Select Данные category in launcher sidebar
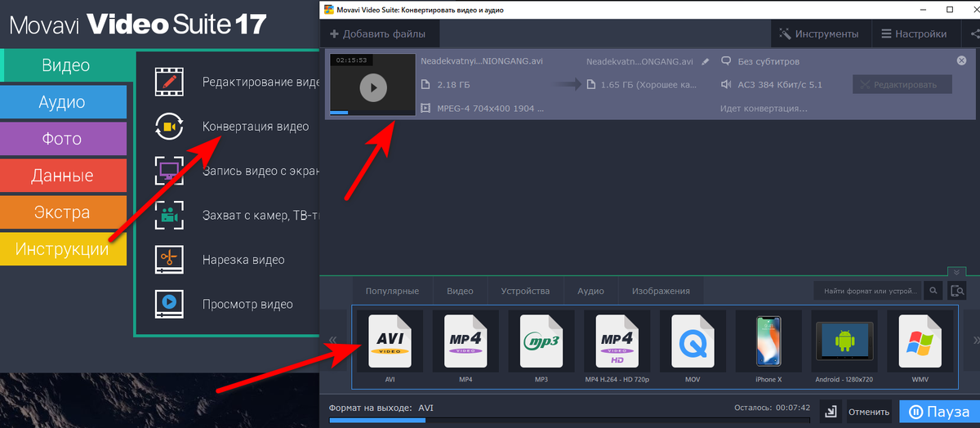Image resolution: width=980 pixels, height=428 pixels. [x=62, y=176]
